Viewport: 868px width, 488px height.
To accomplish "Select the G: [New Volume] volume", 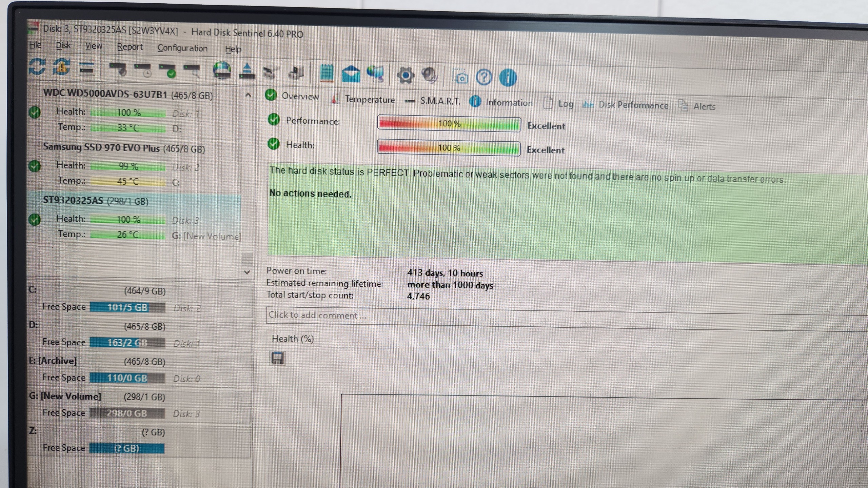I will (140, 405).
